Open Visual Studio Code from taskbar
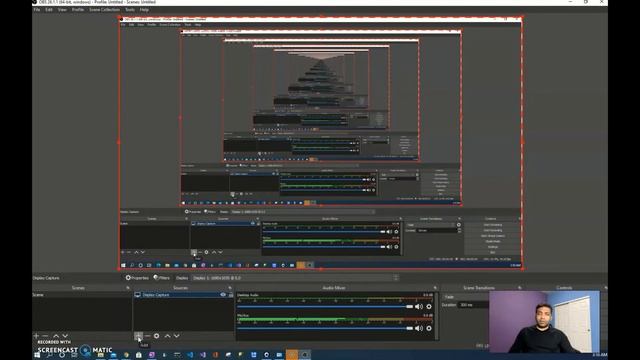The image size is (640, 360). tap(190, 355)
